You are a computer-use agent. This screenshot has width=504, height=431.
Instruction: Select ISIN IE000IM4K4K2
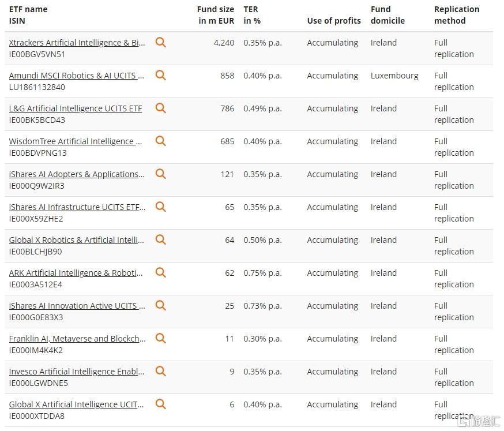point(36,350)
